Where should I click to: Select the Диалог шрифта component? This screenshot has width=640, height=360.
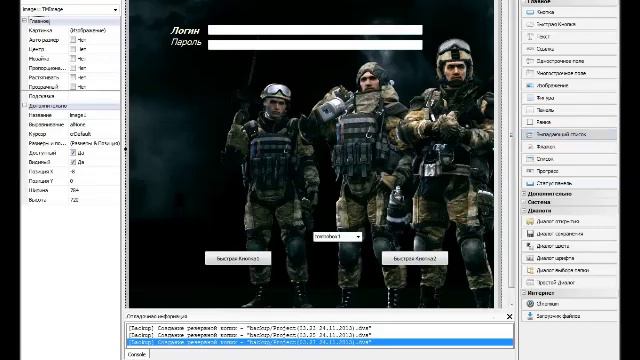coord(569,258)
